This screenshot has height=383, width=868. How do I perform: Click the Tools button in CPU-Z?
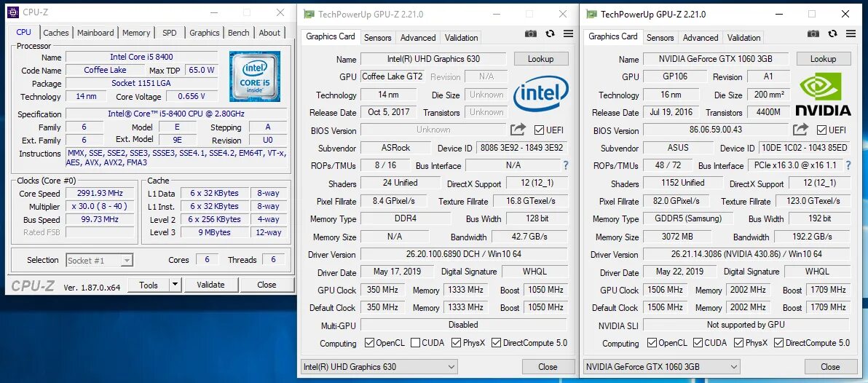[149, 285]
